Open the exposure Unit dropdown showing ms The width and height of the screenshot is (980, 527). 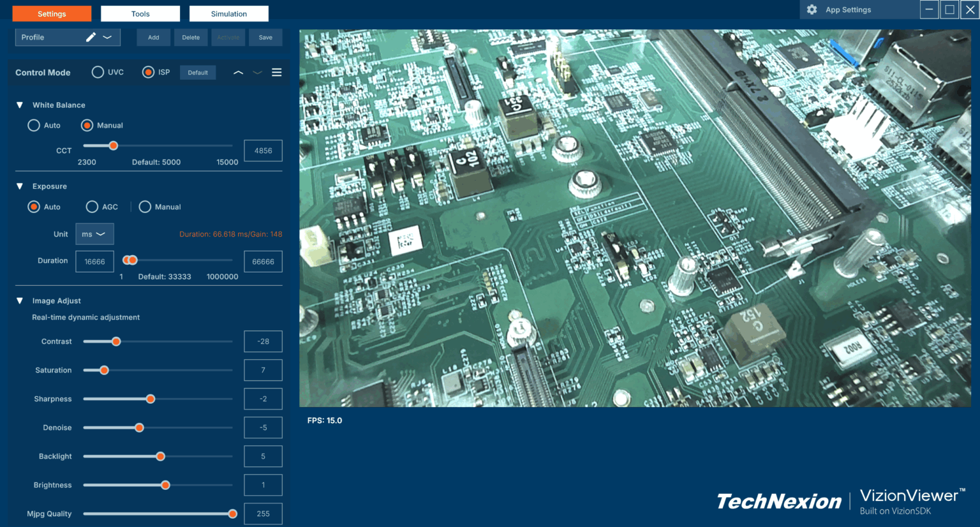[x=94, y=234]
